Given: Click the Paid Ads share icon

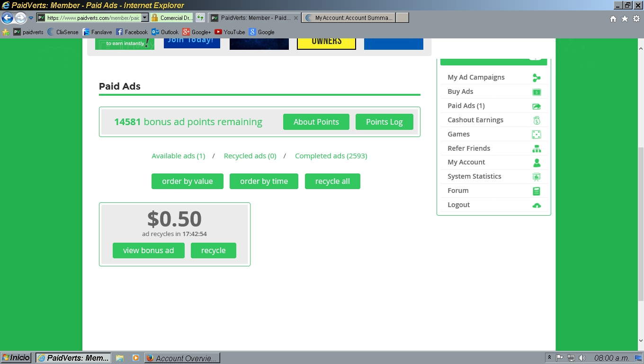Looking at the screenshot, I should 537,106.
